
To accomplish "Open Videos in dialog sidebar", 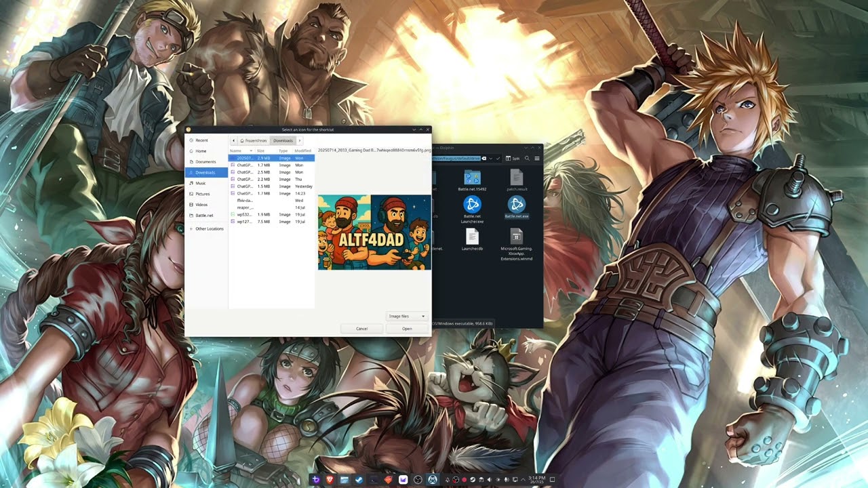I will click(206, 205).
